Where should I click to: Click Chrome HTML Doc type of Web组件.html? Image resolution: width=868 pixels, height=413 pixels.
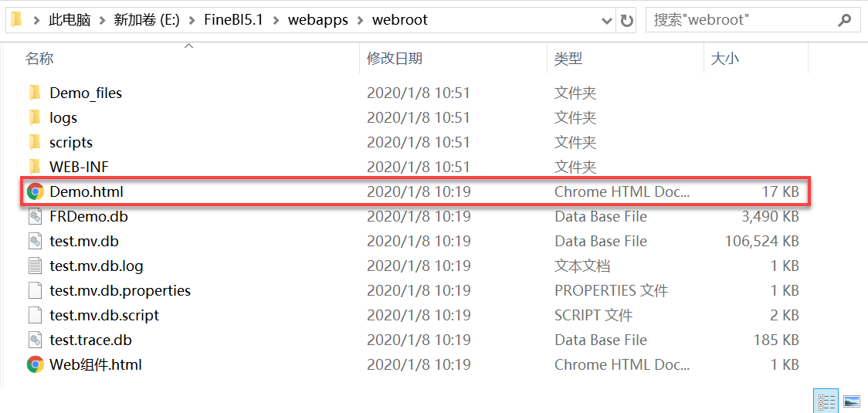622,365
